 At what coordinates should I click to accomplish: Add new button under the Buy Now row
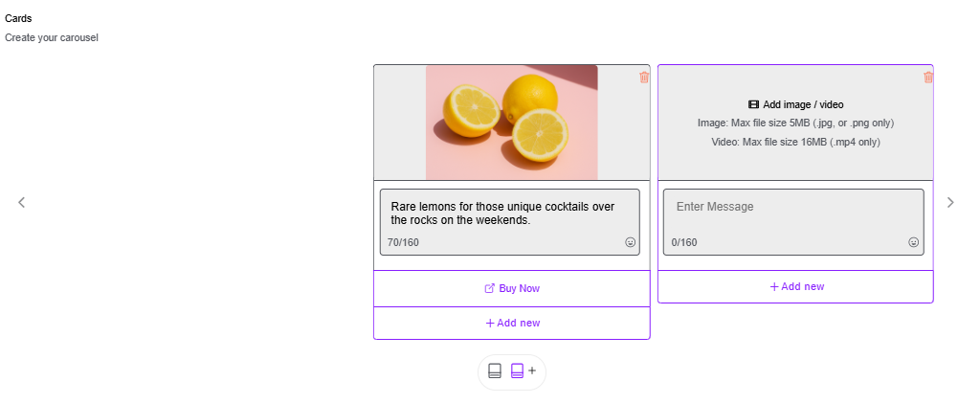[512, 323]
